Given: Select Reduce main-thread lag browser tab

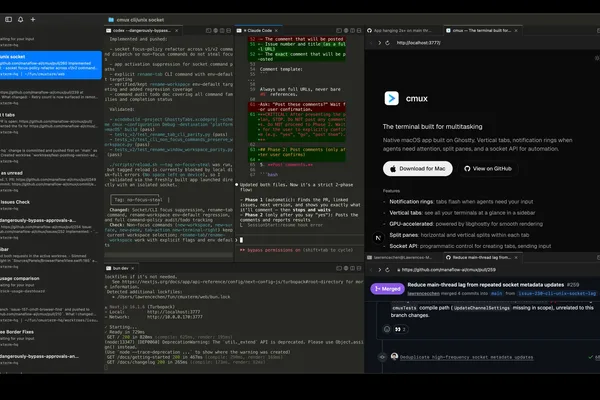Looking at the screenshot, I should (482, 258).
